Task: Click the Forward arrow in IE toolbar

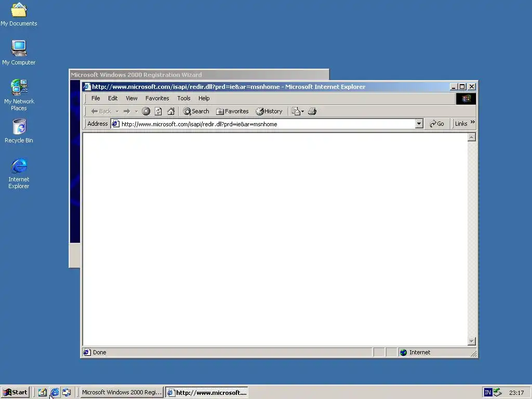Action: 127,111
